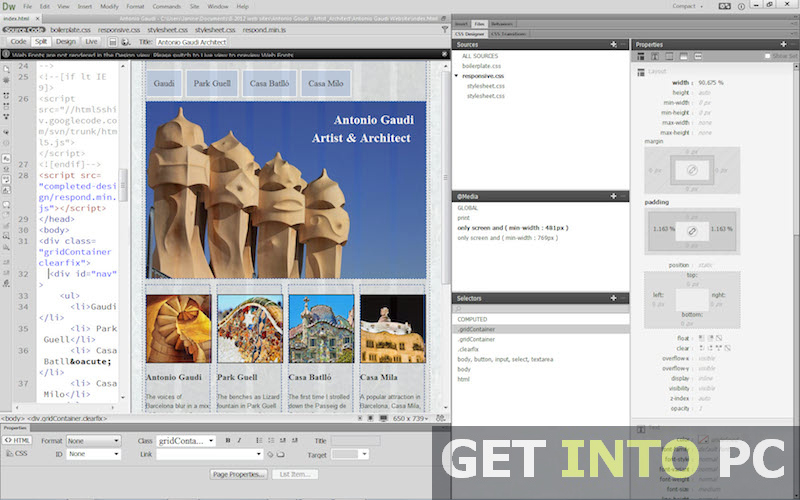Viewport: 800px width, 500px height.
Task: Click the Blockquote indent icon
Action: tap(295, 440)
